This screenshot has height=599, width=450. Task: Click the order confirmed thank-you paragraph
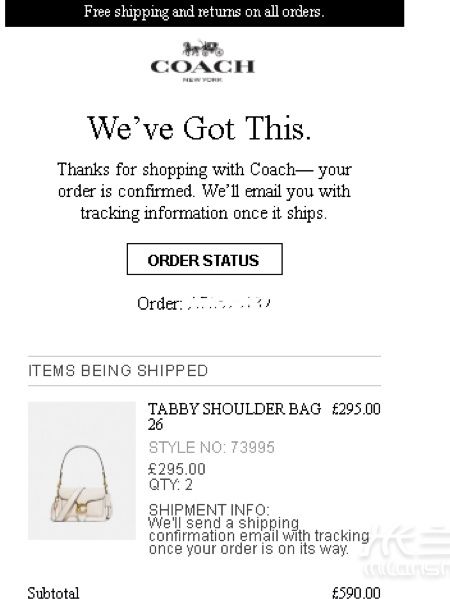[x=204, y=191]
